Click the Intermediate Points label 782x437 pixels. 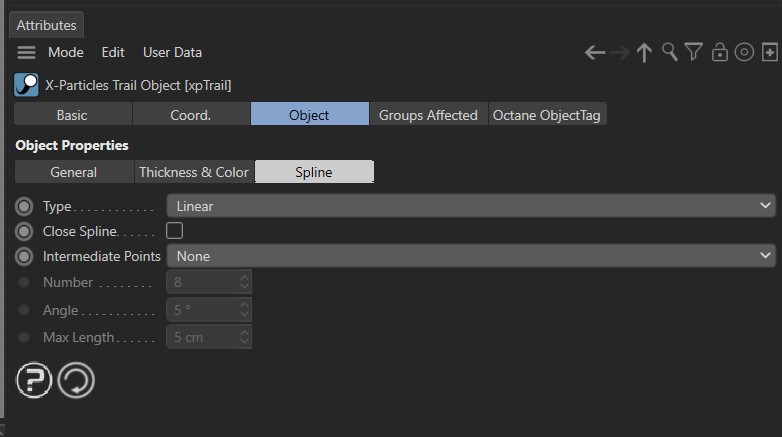coord(102,256)
